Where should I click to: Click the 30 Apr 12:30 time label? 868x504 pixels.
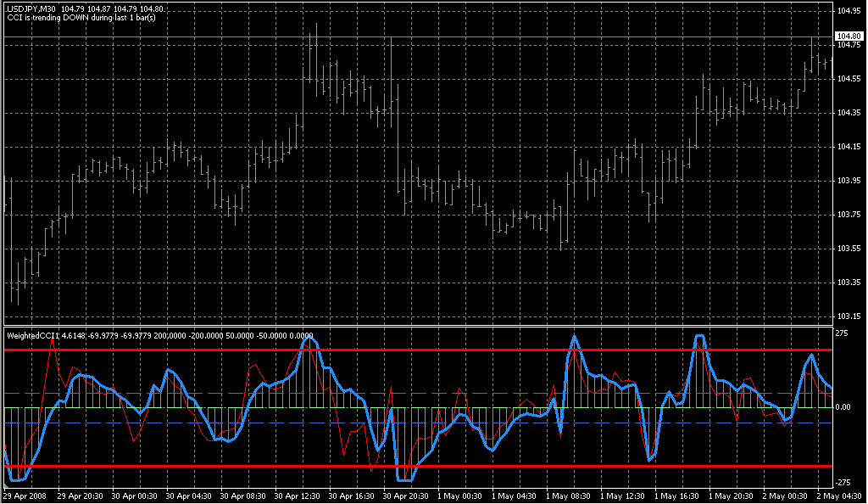pyautogui.click(x=298, y=496)
